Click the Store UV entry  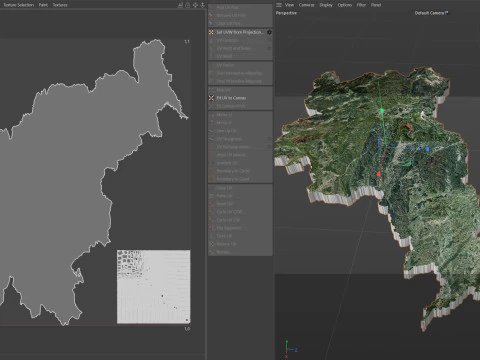tap(240, 236)
